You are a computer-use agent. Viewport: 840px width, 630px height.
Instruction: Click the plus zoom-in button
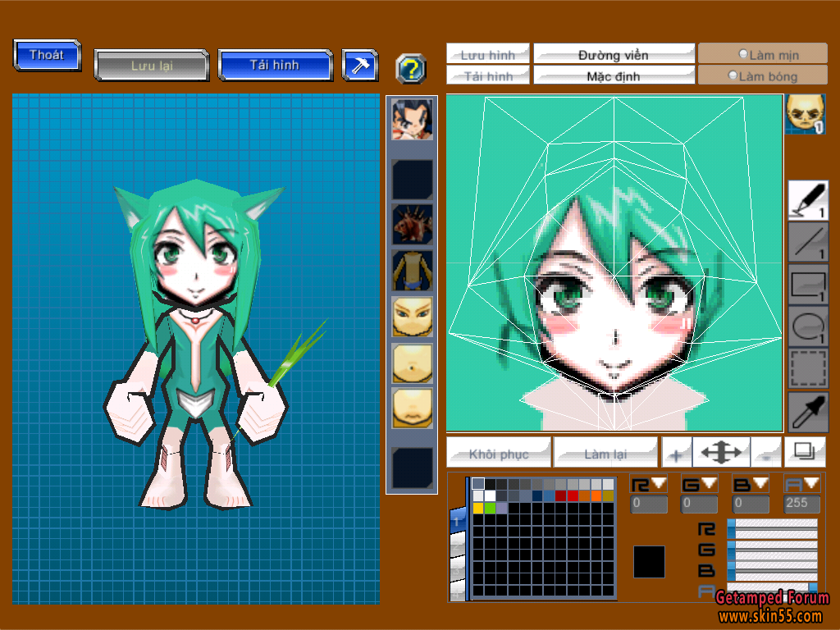pyautogui.click(x=677, y=452)
